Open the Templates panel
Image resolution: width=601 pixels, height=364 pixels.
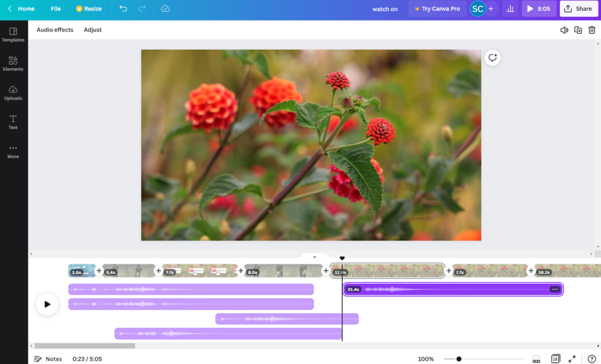[13, 34]
